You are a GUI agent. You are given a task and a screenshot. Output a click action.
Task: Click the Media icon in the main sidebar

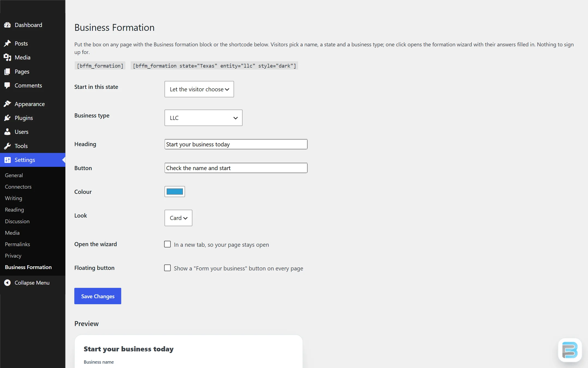coord(7,57)
